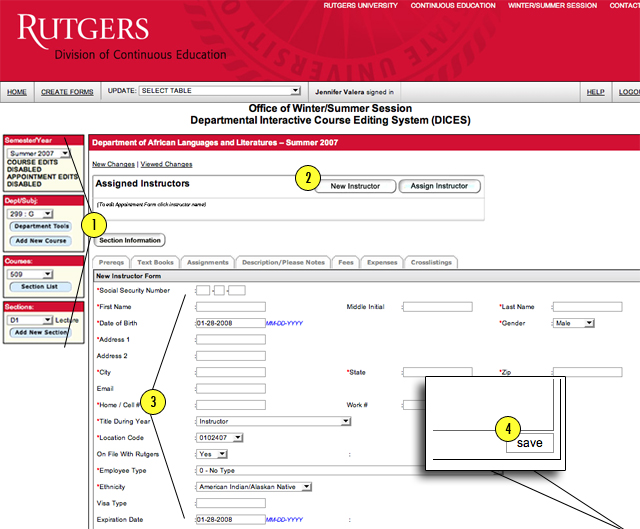The height and width of the screenshot is (529, 640).
Task: Open the HELP link
Action: pyautogui.click(x=596, y=92)
